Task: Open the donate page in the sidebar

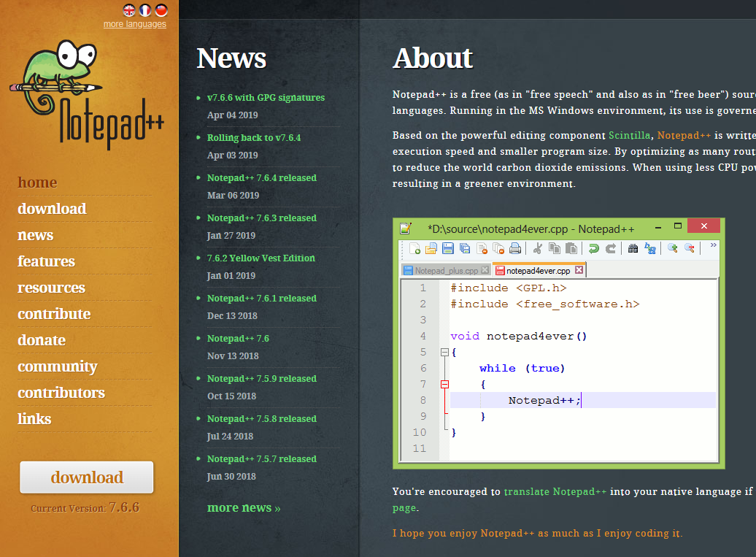Action: coord(42,340)
